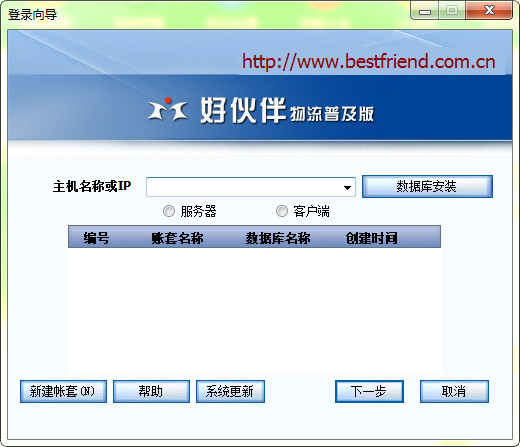The height and width of the screenshot is (447, 520).
Task: Open the www.bestfriend.com.cn website link
Action: pyautogui.click(x=369, y=62)
